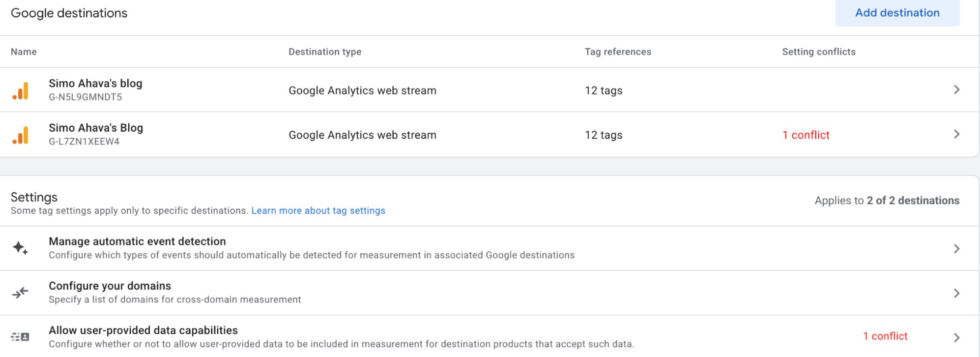Select Simo Ahava's Blog G-L7ZN1XEEW4 name

96,127
